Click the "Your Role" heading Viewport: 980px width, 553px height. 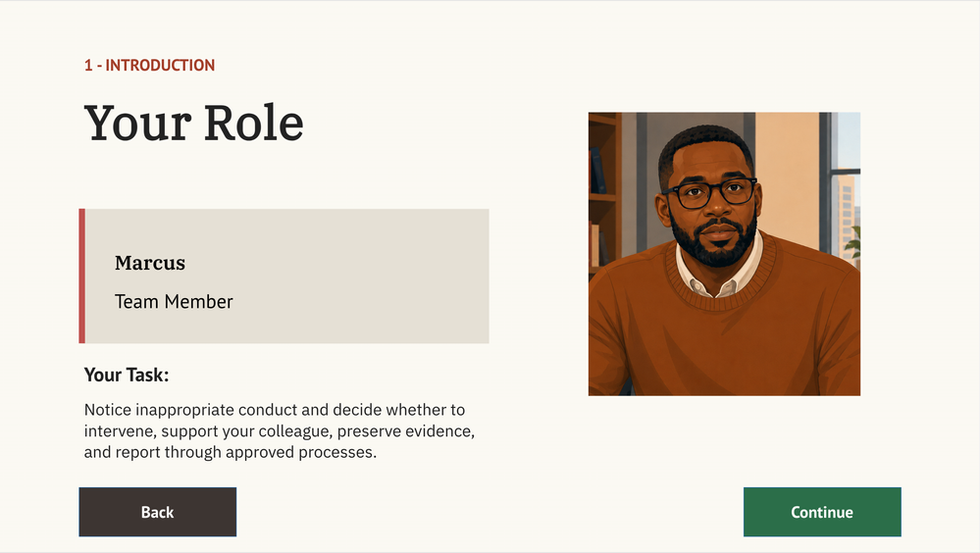[194, 123]
